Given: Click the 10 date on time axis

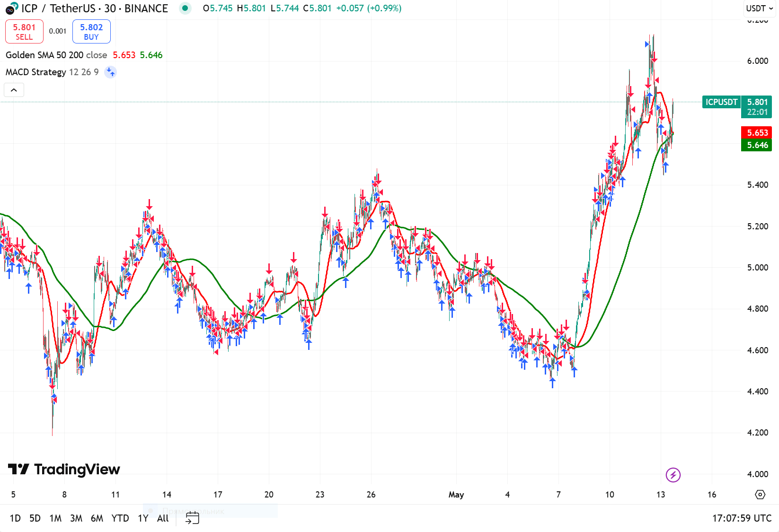Looking at the screenshot, I should [x=610, y=495].
